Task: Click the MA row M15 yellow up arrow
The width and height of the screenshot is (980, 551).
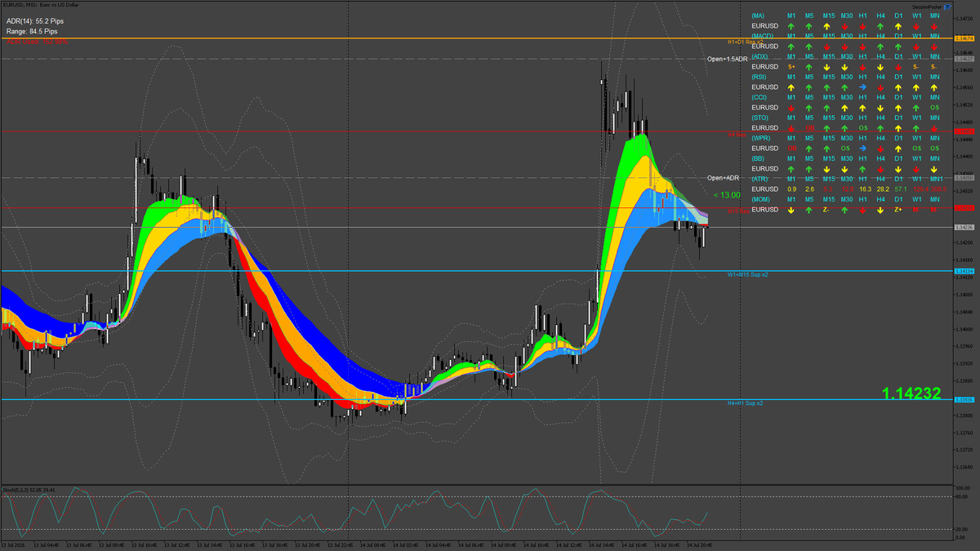Action: coord(826,26)
